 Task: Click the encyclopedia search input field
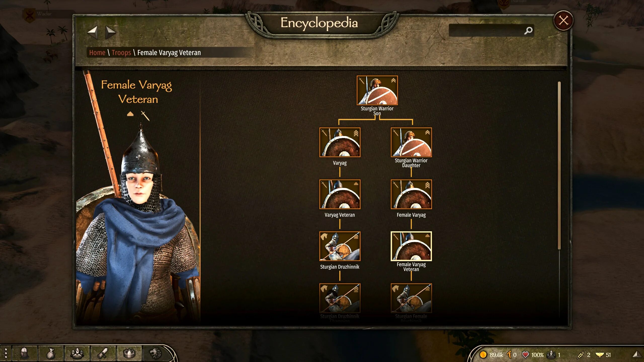pos(487,30)
